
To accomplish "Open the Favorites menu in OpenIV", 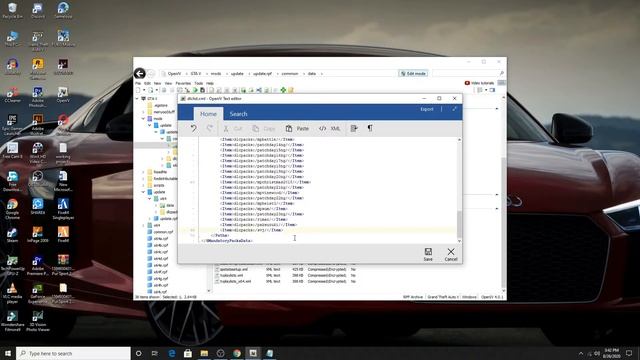I will coord(183,83).
